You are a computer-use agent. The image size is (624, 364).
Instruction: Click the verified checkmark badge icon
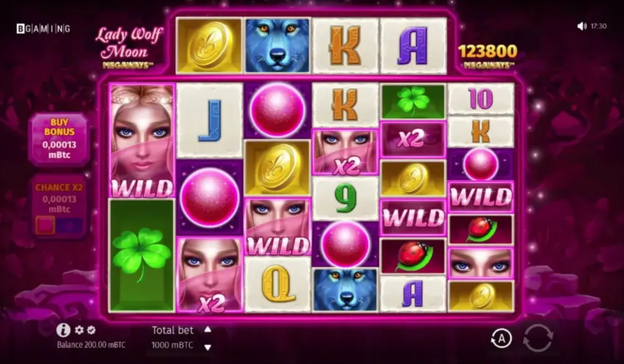click(91, 330)
